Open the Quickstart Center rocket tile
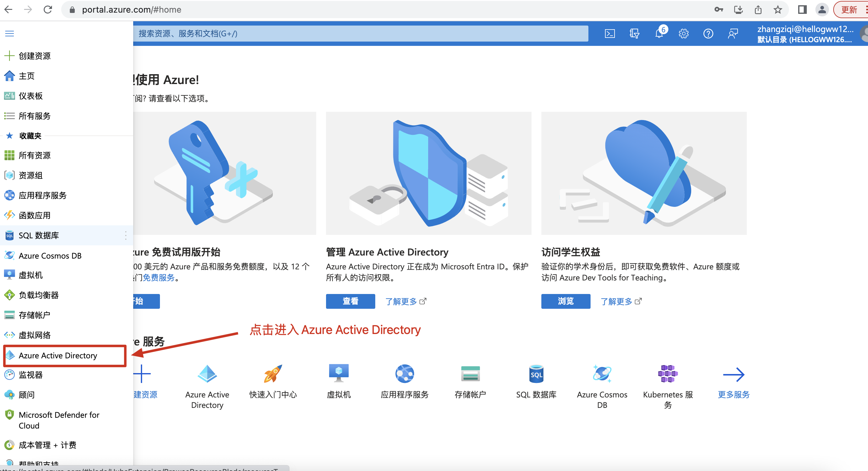Viewport: 868px width, 471px height. [273, 382]
